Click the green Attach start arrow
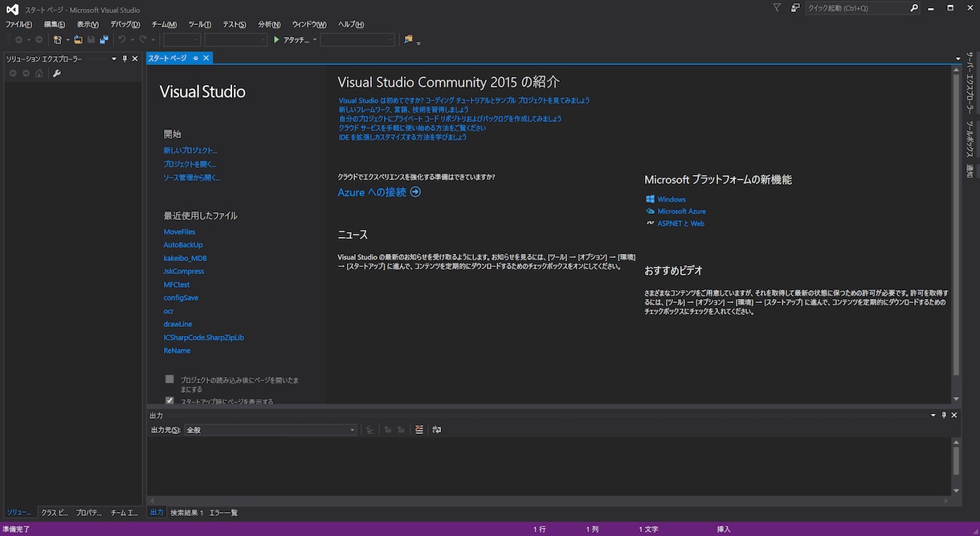Screen dimensions: 980x536 point(277,39)
